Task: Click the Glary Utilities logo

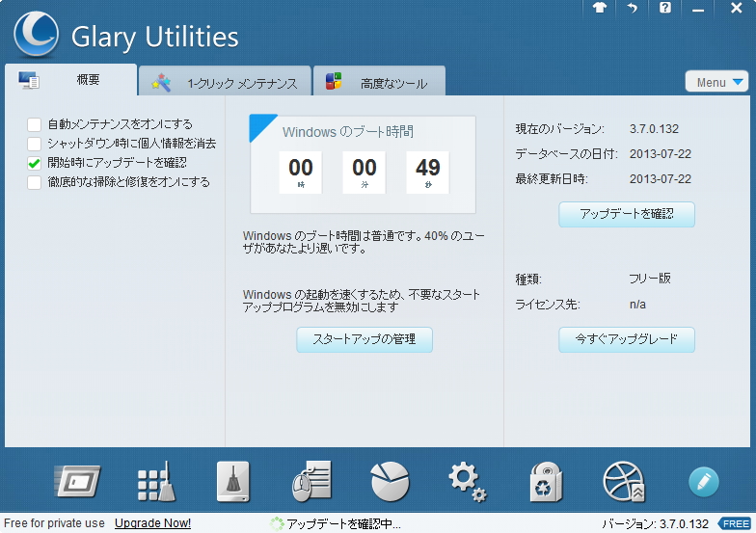Action: click(x=37, y=35)
